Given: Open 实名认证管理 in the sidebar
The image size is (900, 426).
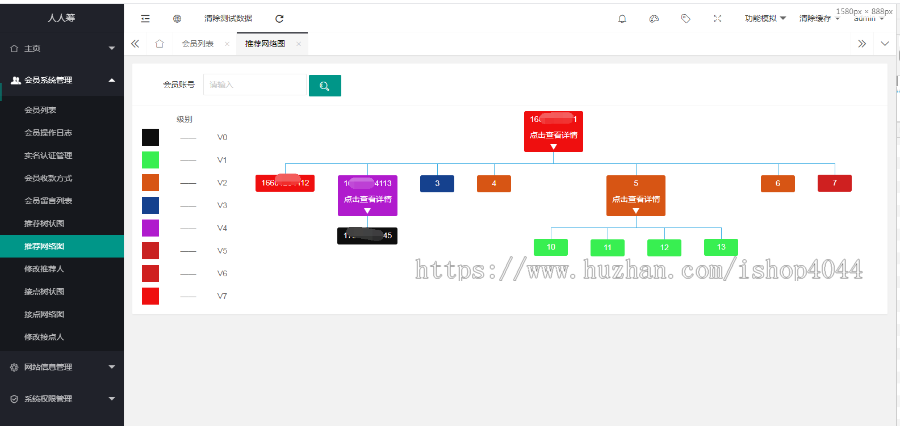Looking at the screenshot, I should (x=48, y=156).
